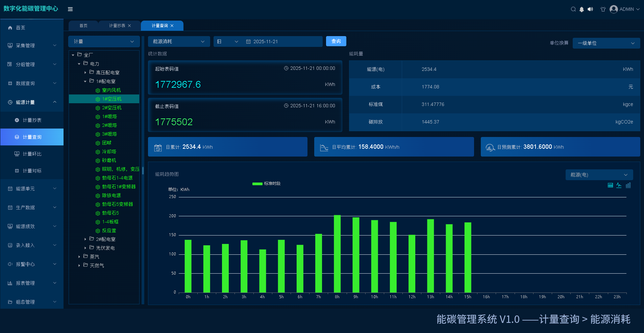
Task: Expand the 采集管理 sidebar menu
Action: pos(32,46)
